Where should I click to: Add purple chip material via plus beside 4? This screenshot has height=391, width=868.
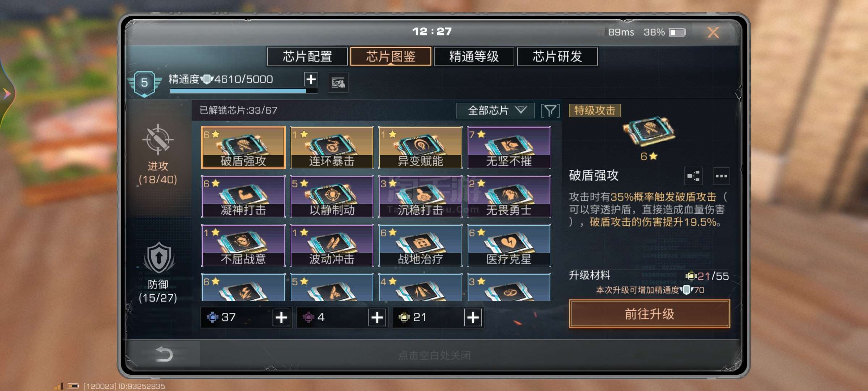pos(377,318)
